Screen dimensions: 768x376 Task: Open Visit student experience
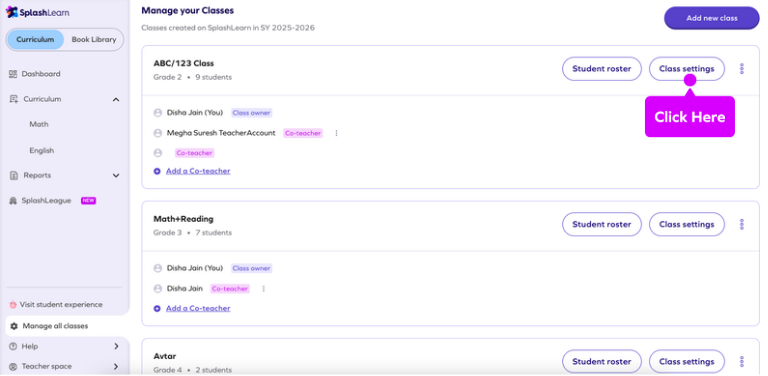pos(61,305)
